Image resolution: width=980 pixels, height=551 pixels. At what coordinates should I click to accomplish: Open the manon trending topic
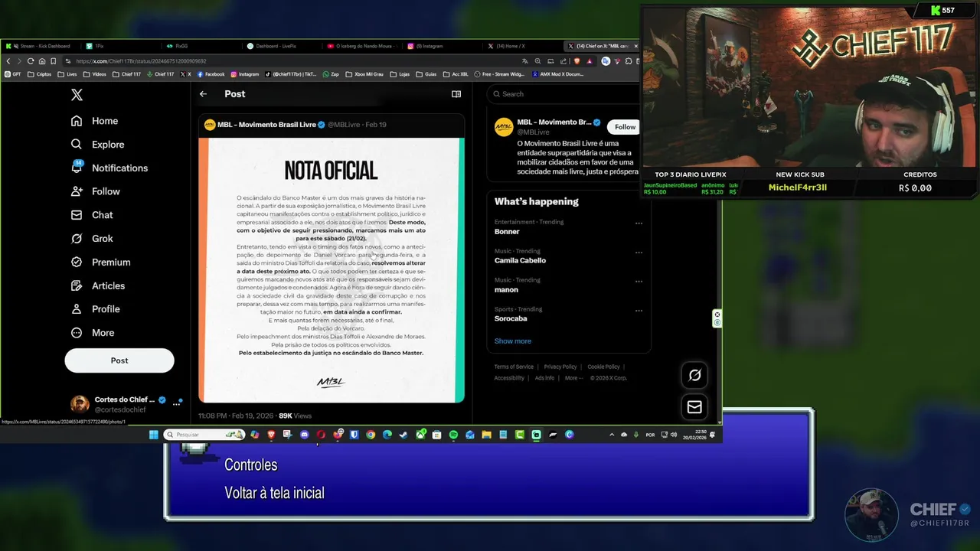click(506, 289)
